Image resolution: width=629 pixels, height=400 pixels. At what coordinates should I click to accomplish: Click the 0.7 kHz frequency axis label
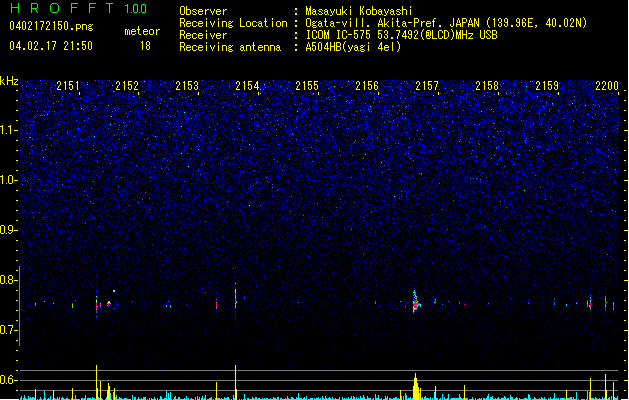tap(8, 330)
